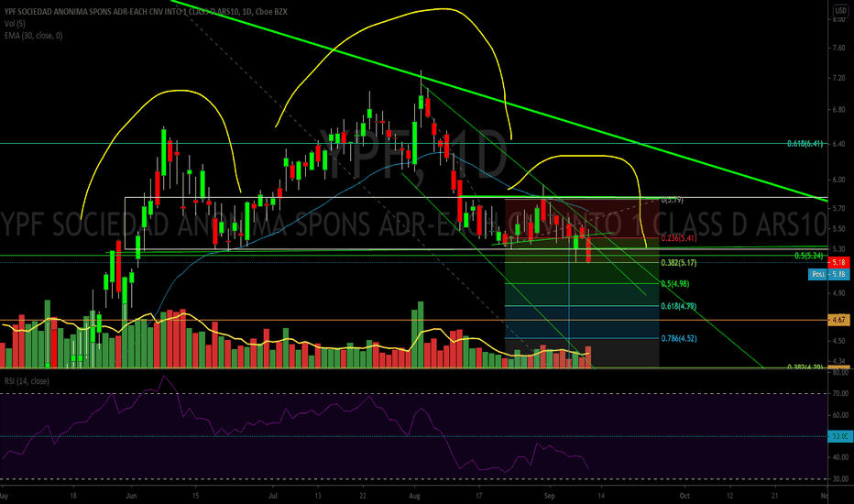
Task: Click the 6.00 price axis value
Action: point(838,180)
